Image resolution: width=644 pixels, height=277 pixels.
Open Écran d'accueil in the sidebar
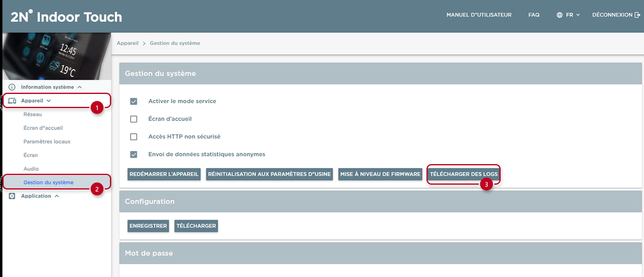point(43,128)
